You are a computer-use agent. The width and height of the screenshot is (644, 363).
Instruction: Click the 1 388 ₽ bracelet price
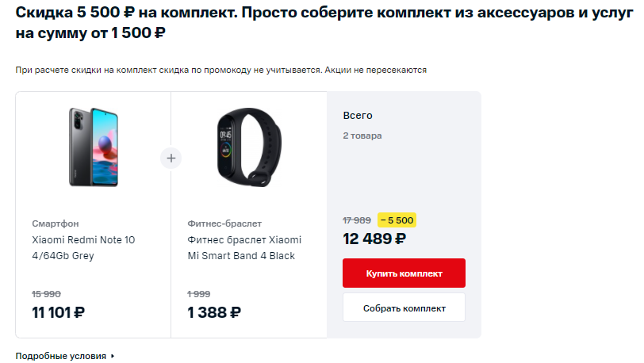(x=214, y=312)
